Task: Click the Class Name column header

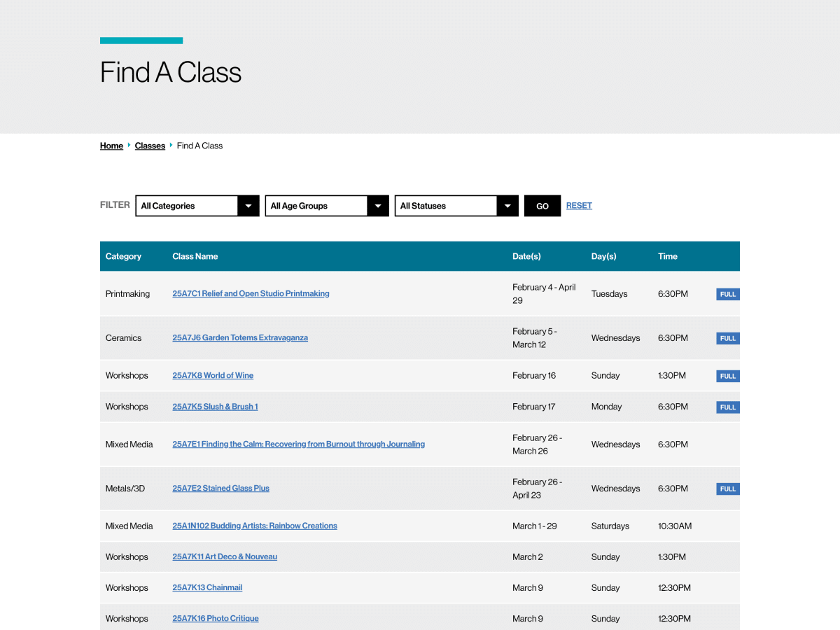Action: (x=195, y=256)
